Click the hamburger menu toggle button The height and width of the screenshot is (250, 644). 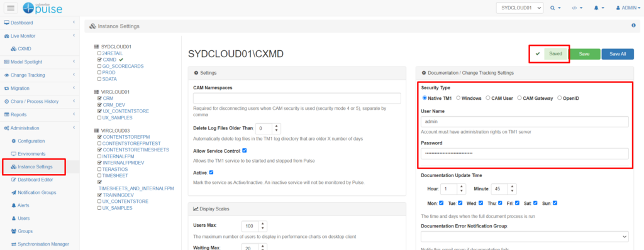tap(11, 8)
